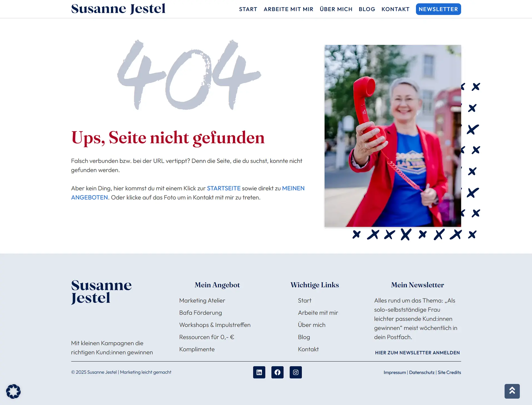532x405 pixels.
Task: Follow the STARTSEITE link in the text
Action: 224,188
